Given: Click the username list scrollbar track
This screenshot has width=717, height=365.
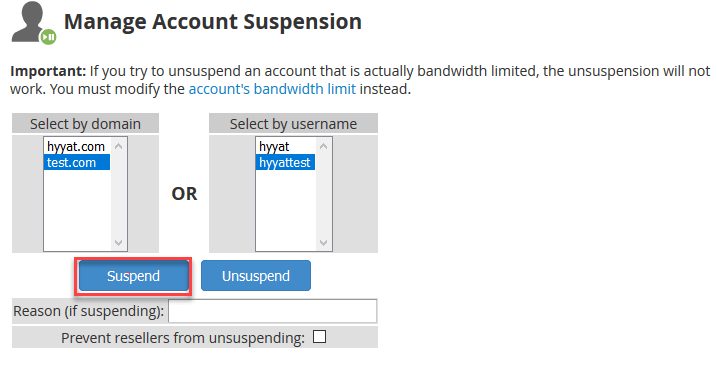Looking at the screenshot, I should click(x=323, y=195).
